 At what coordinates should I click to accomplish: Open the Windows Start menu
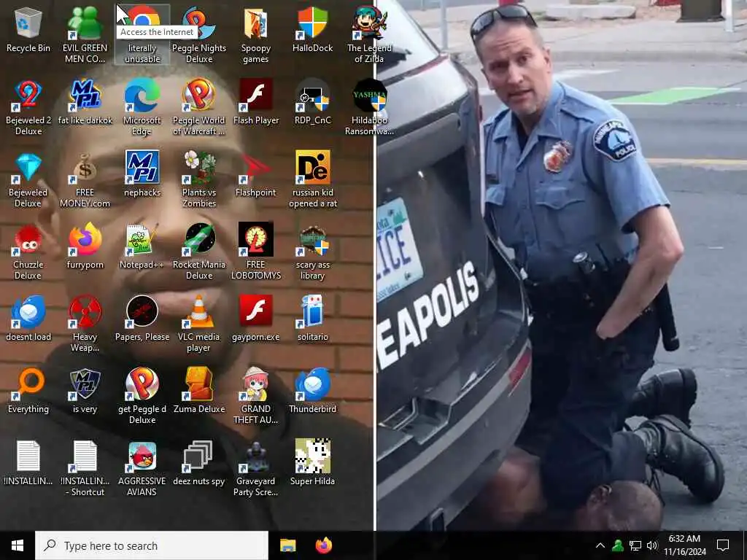tap(18, 545)
